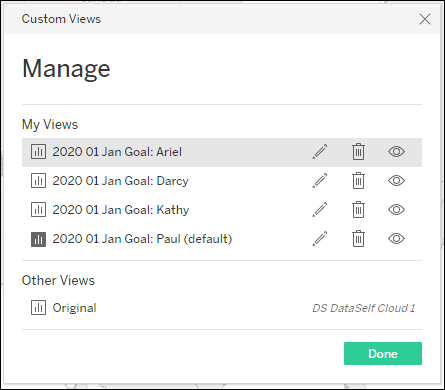Open the 2020 01 Jan Goal: Kathy view
Viewport: 445px width, 390px height.
click(121, 210)
